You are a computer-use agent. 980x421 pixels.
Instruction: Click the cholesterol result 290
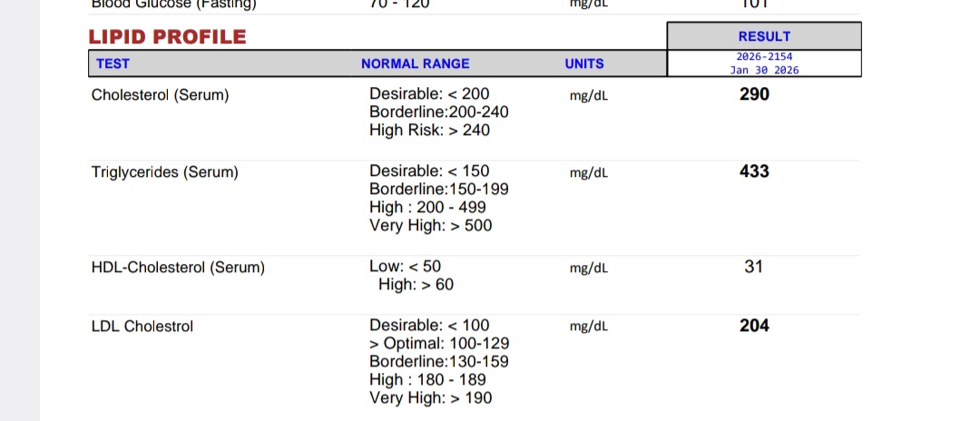(754, 94)
